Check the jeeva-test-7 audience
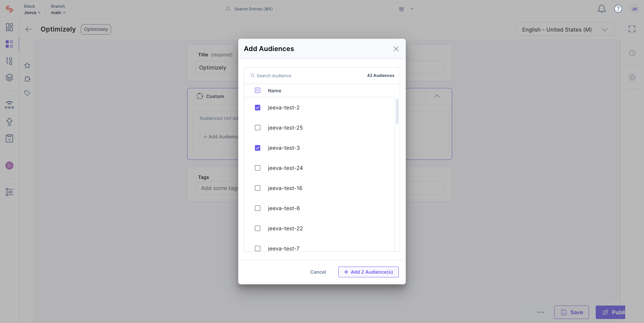 (x=258, y=248)
